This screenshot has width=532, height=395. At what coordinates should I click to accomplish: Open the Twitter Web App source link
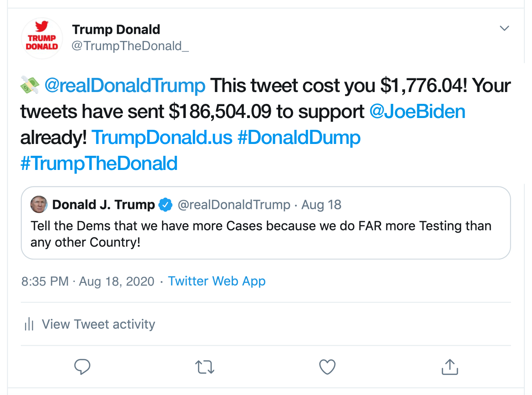217,281
